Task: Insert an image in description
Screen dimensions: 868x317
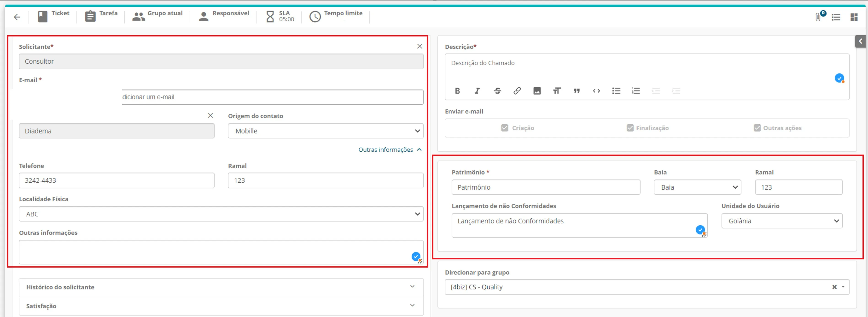Action: pos(537,91)
